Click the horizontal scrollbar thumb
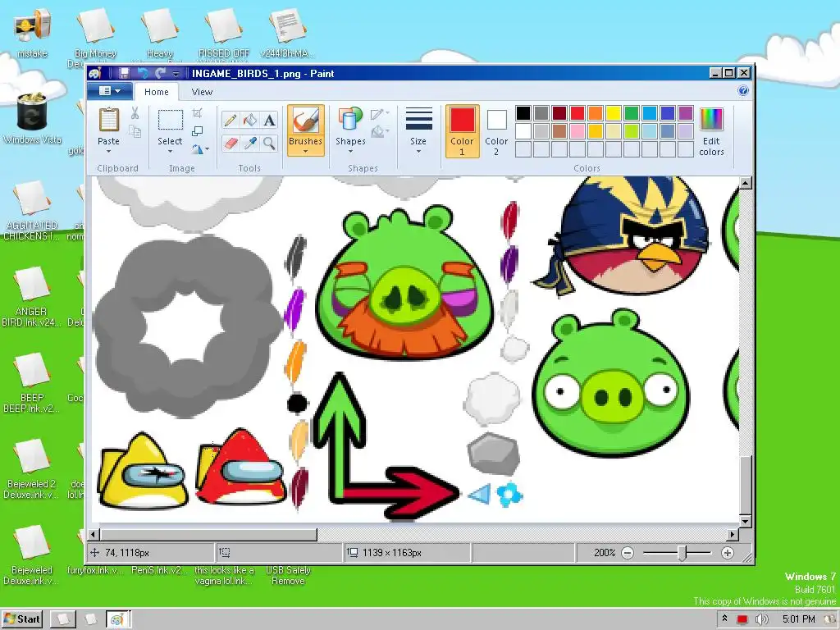 (209, 534)
